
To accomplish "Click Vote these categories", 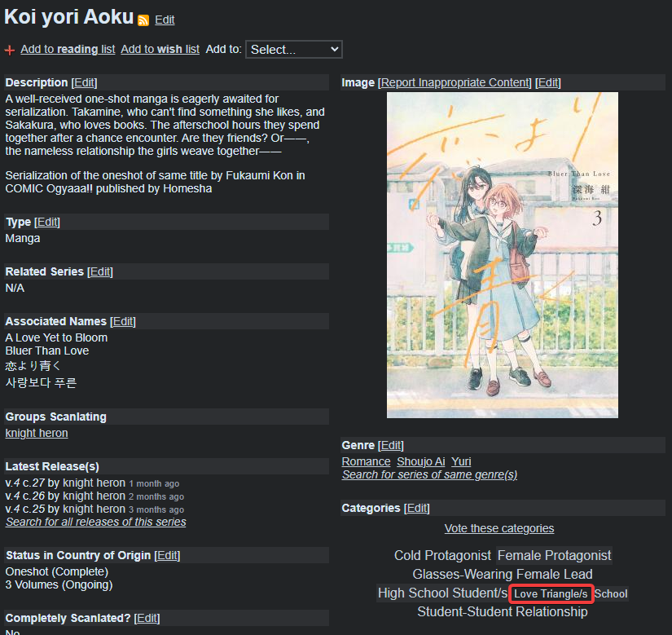I will [x=499, y=528].
